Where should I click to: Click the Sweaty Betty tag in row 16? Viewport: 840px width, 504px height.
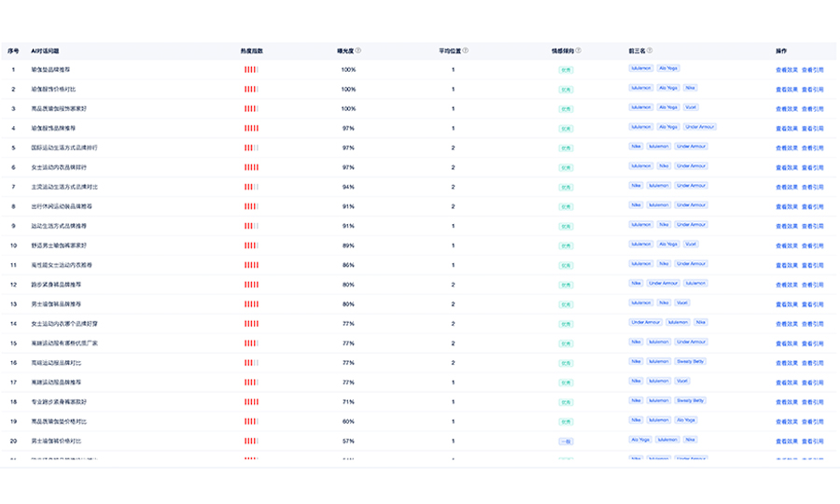[x=691, y=361]
